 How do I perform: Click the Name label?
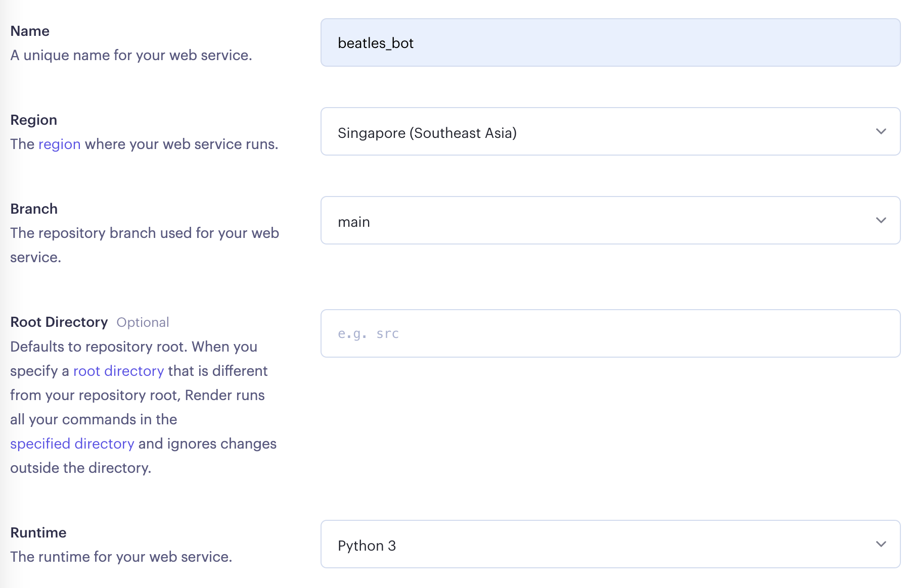(x=29, y=31)
